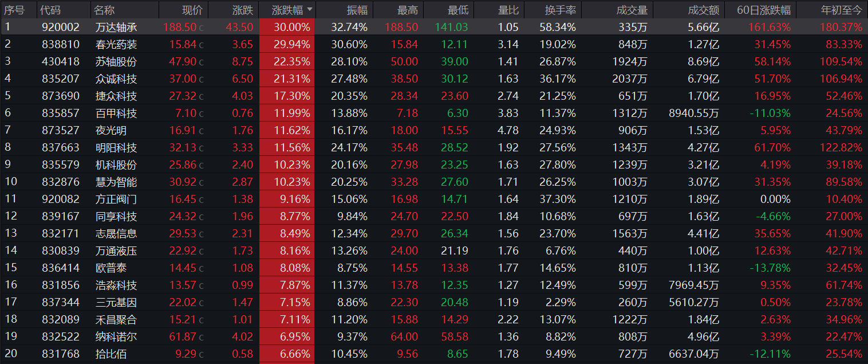The height and width of the screenshot is (364, 868).
Task: Click the 5.66亿 turnover value
Action: (704, 27)
